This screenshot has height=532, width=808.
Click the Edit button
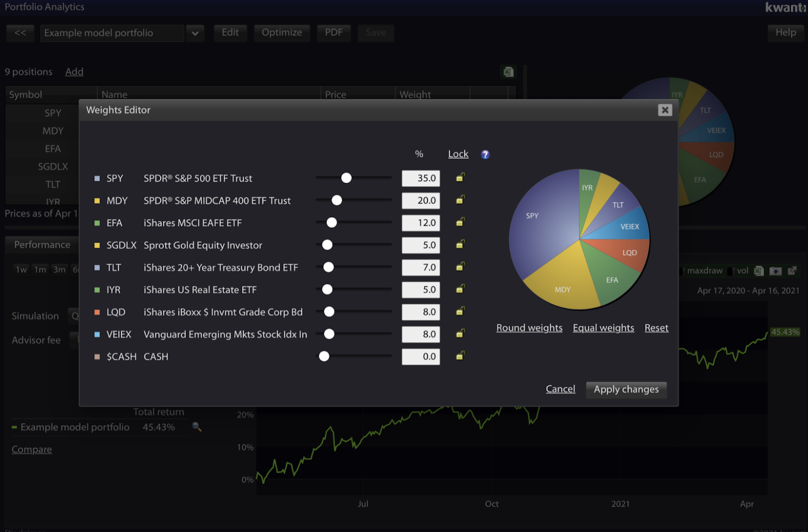click(x=230, y=33)
